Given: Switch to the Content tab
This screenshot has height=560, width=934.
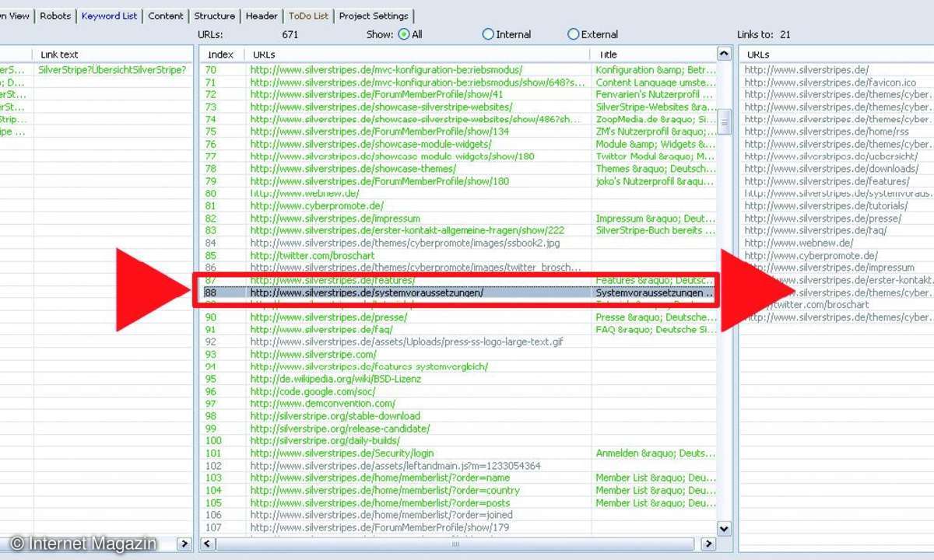Looking at the screenshot, I should pos(166,16).
